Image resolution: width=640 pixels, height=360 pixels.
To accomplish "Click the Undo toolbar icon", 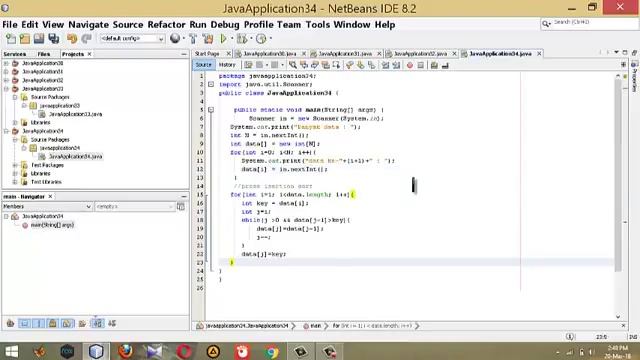I will pos(72,39).
